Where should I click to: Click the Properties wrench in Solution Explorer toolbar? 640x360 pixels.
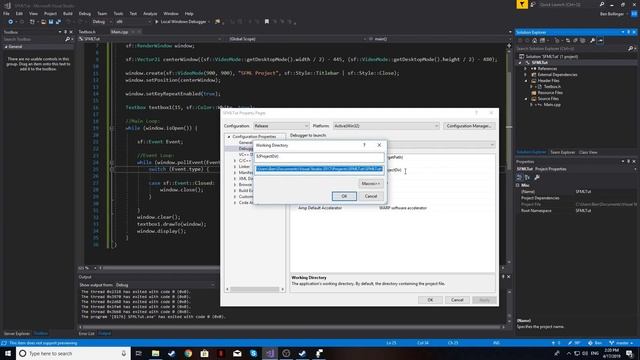(x=592, y=40)
